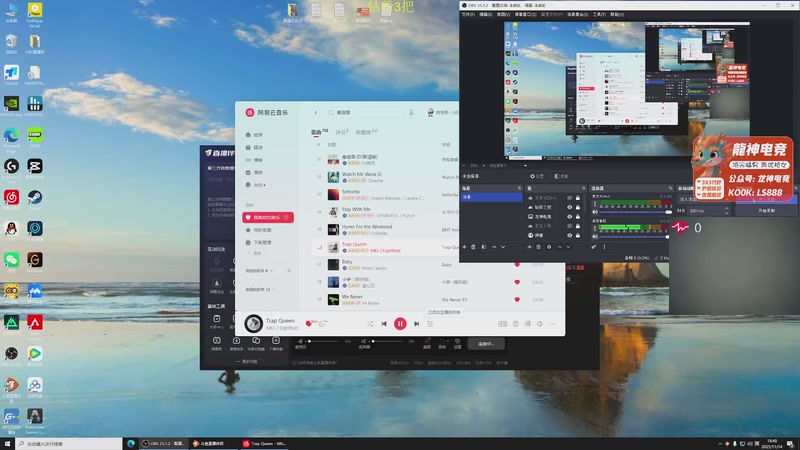This screenshot has width=800, height=450.
Task: Remove the selected OBS scene trash icon
Action: 473,247
